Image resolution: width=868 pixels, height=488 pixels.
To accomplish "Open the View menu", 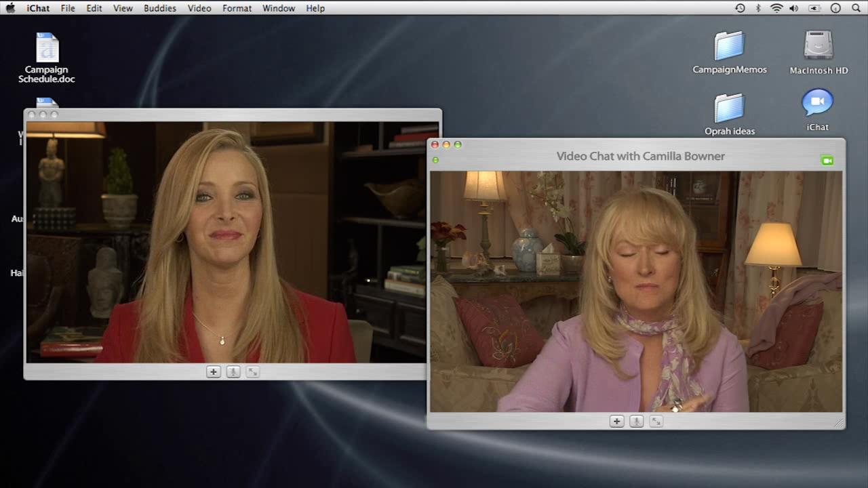I will pos(123,8).
